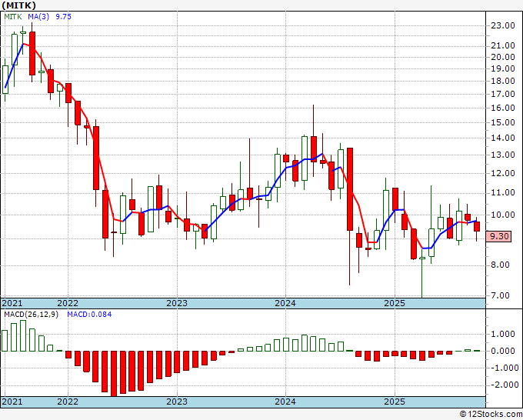This screenshot has width=523, height=420.
Task: Click the large red candle near mid-2024
Action: pyautogui.click(x=349, y=189)
